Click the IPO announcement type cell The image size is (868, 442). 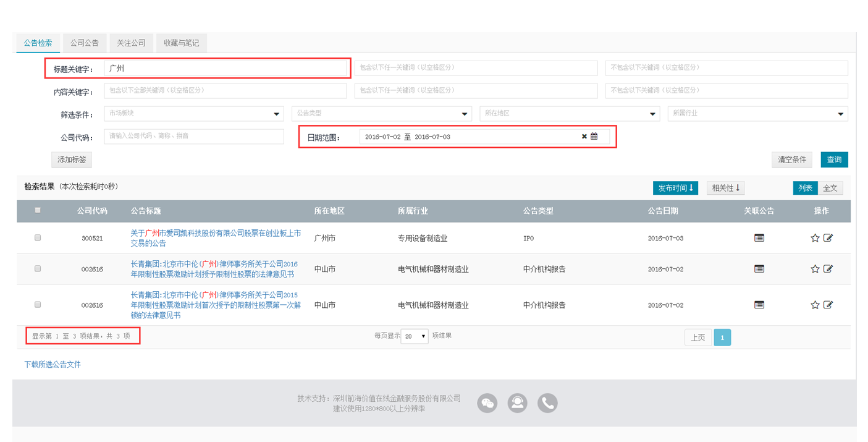coord(528,238)
